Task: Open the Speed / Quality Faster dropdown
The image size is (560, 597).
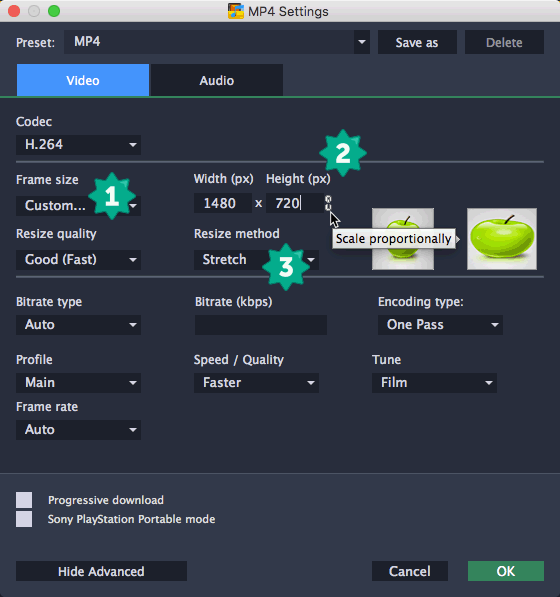Action: tap(256, 383)
